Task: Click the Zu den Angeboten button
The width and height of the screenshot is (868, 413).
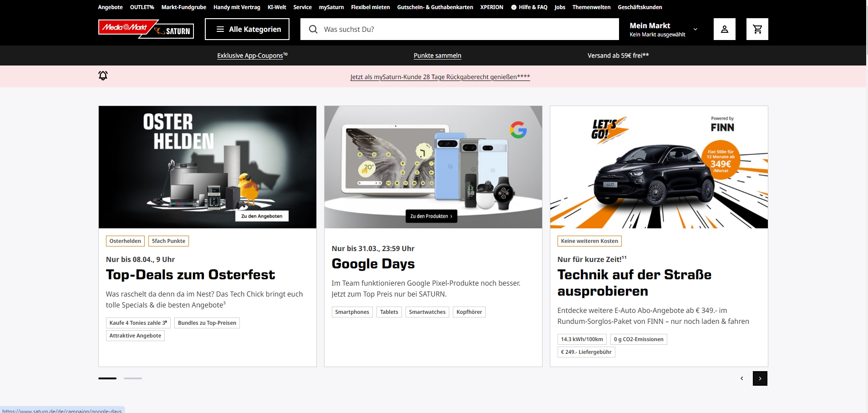Action: click(x=262, y=216)
